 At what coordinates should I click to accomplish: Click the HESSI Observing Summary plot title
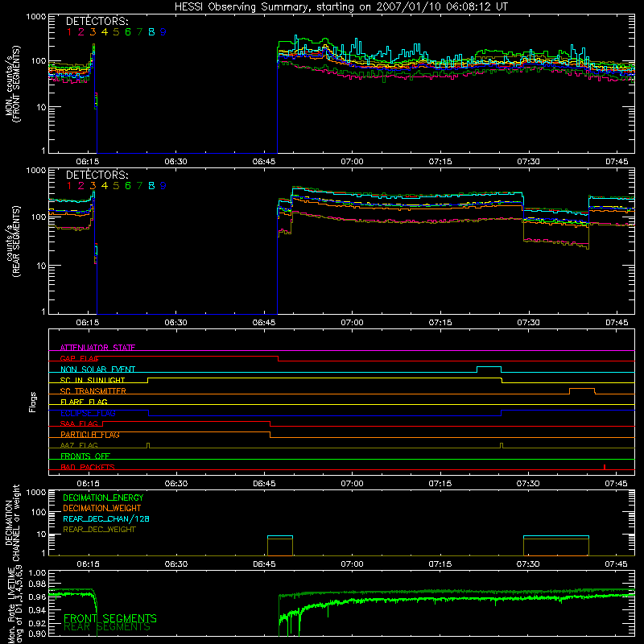point(341,7)
